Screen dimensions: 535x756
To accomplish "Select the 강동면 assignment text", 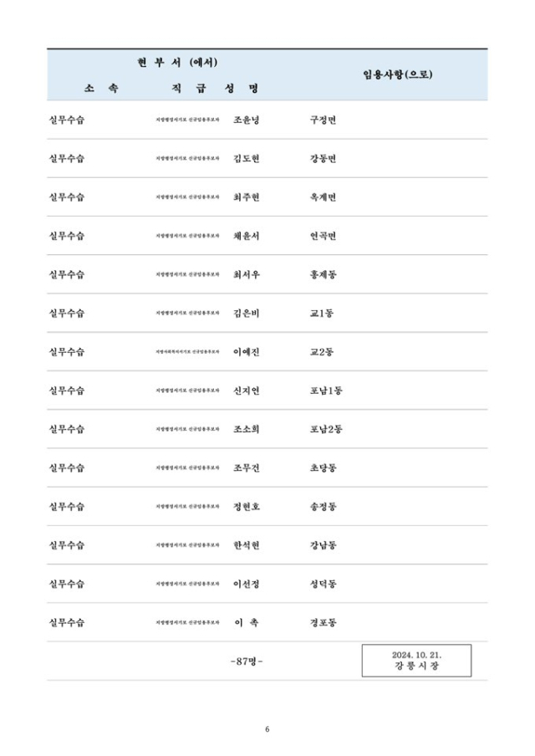I will click(x=323, y=158).
